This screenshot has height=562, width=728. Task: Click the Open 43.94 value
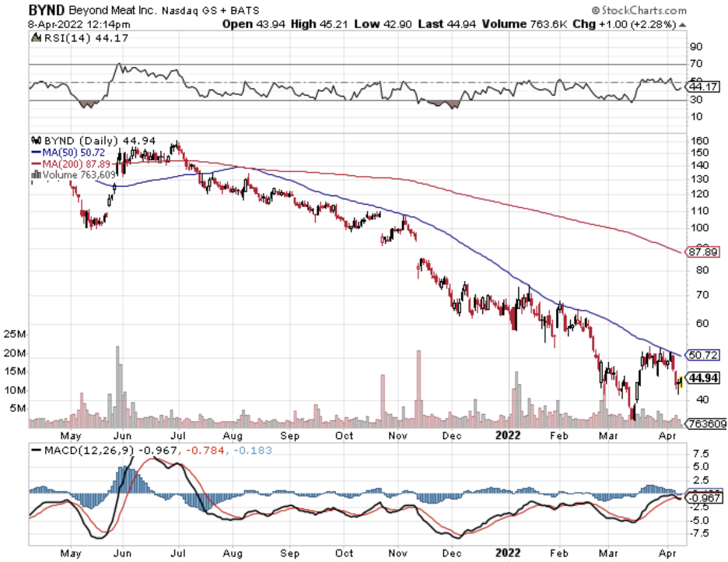tap(254, 24)
